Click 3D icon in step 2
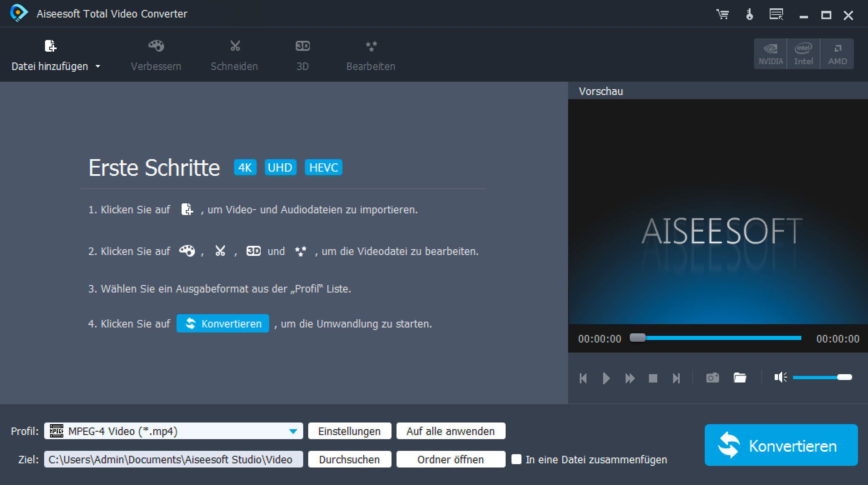The width and height of the screenshot is (868, 485). 253,251
